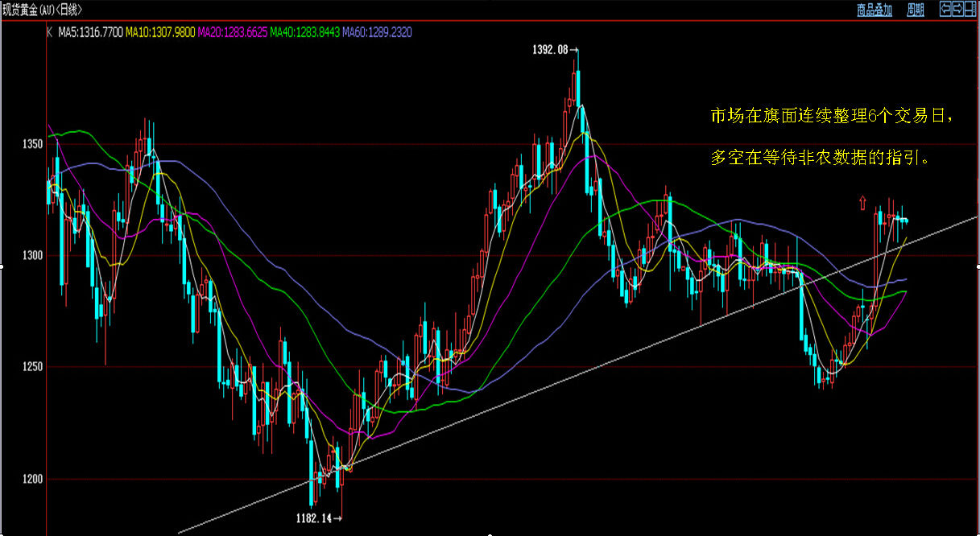Screen dimensions: 980x536
Task: Select the magenta MA20 indicator label
Action: point(234,32)
